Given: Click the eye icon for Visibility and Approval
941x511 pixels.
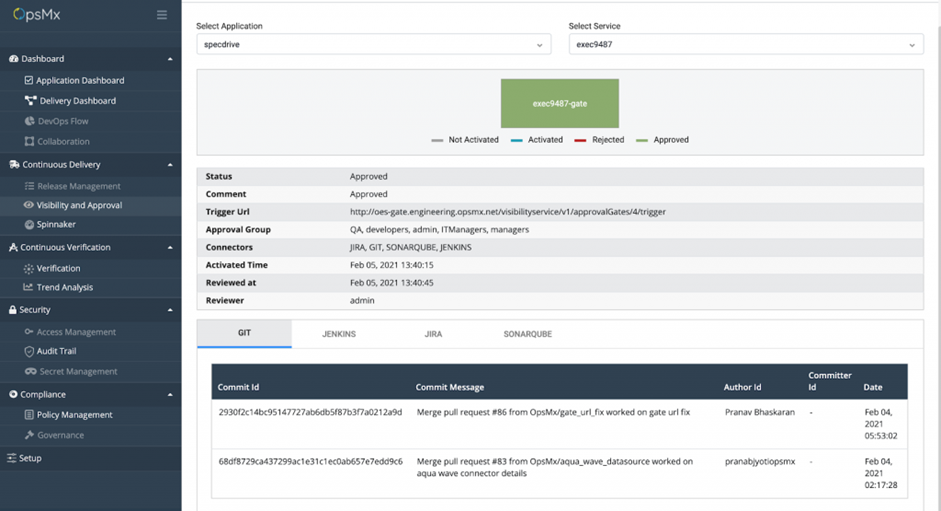Looking at the screenshot, I should pyautogui.click(x=29, y=205).
